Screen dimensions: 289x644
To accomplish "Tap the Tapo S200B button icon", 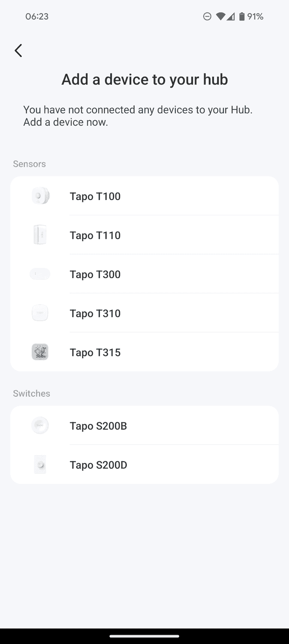I will tap(40, 426).
